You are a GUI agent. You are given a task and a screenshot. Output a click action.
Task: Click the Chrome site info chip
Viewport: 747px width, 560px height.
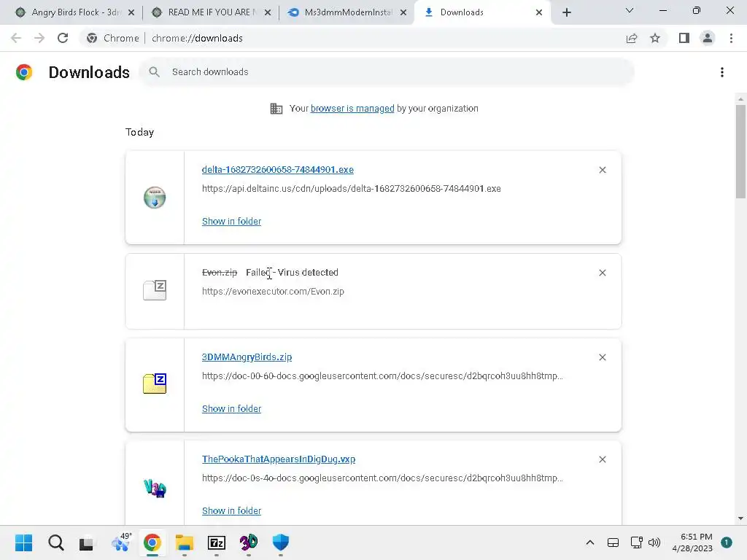point(113,38)
